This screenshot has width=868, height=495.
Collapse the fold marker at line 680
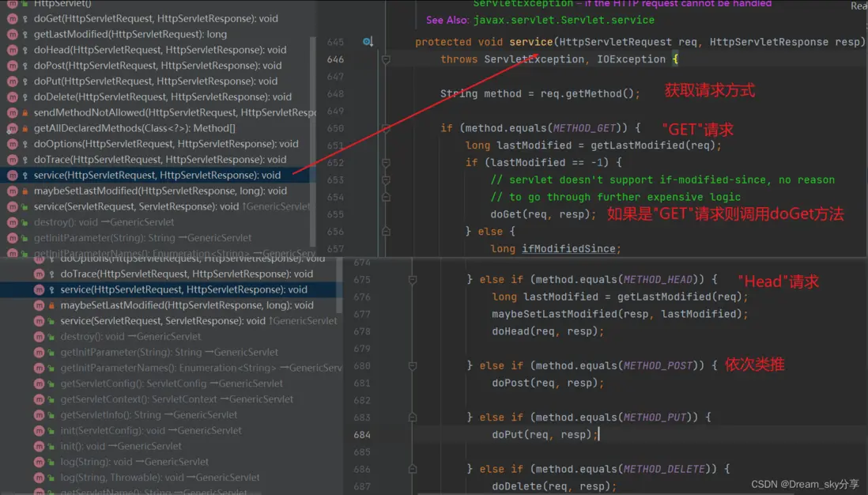413,366
